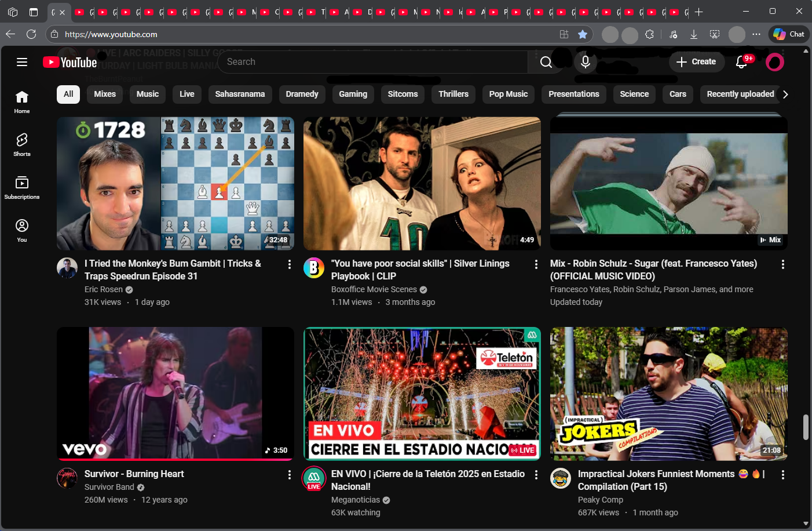Open the YouTube hamburger guide menu
The height and width of the screenshot is (531, 812).
click(22, 62)
